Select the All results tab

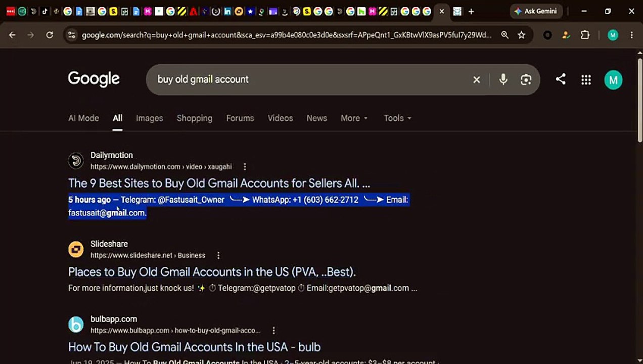pos(117,118)
